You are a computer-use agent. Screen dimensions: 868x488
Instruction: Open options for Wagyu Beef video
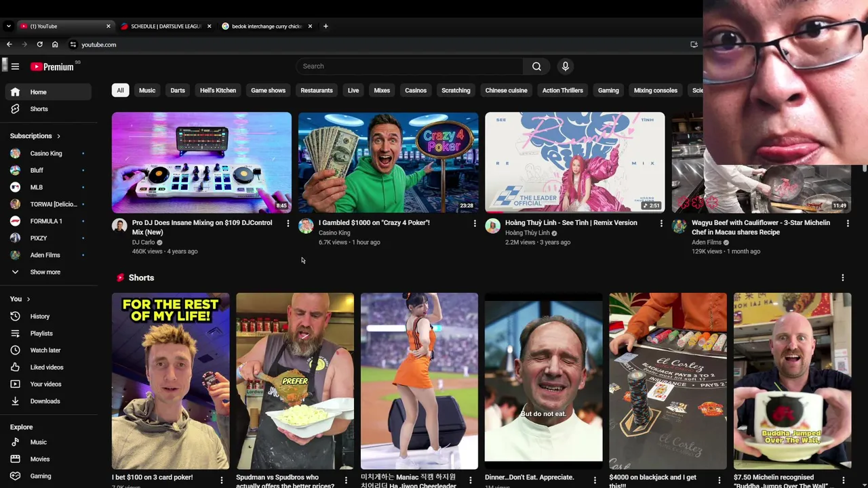pos(848,223)
